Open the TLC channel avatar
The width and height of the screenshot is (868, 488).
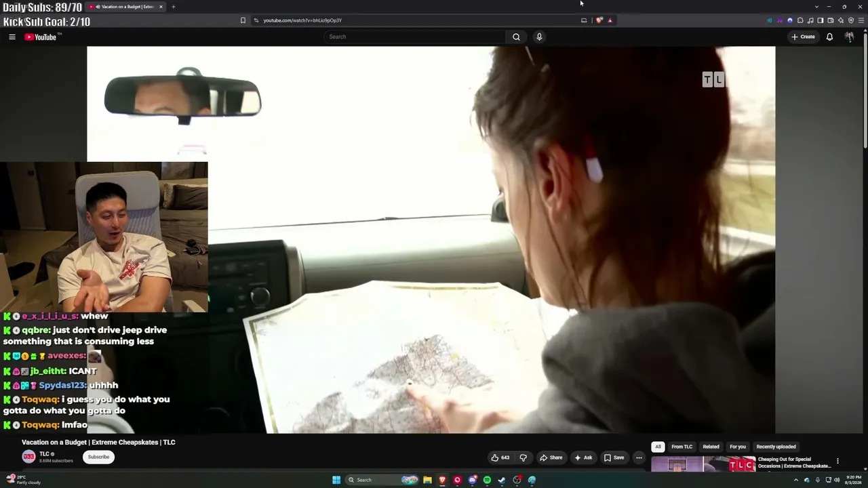(28, 457)
